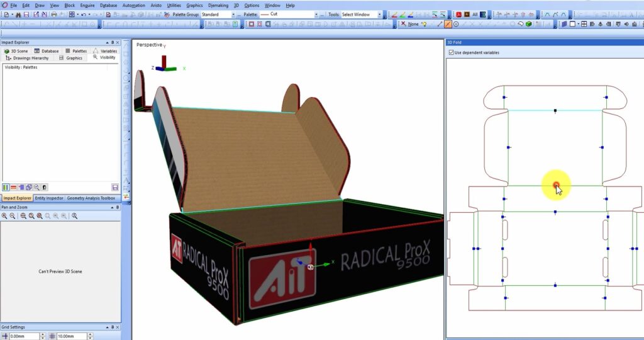Click the red square icon in the block toolbar
This screenshot has width=644, height=340.
coord(252,25)
